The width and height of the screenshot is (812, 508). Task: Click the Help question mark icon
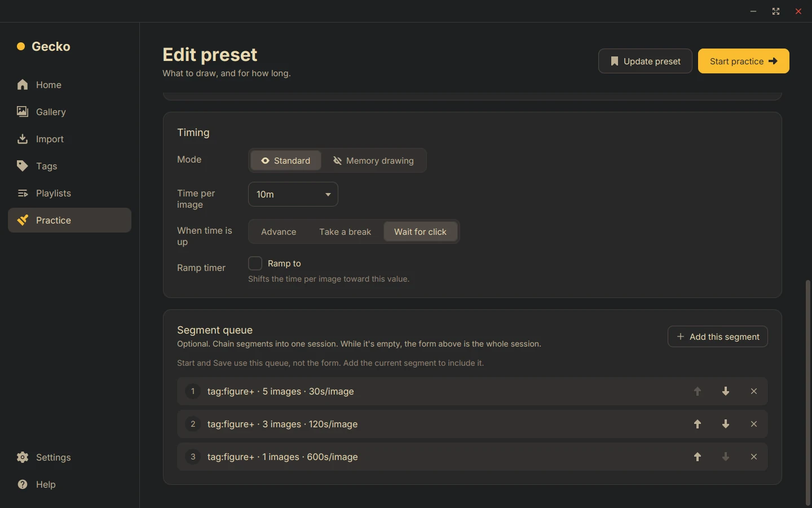click(x=23, y=484)
